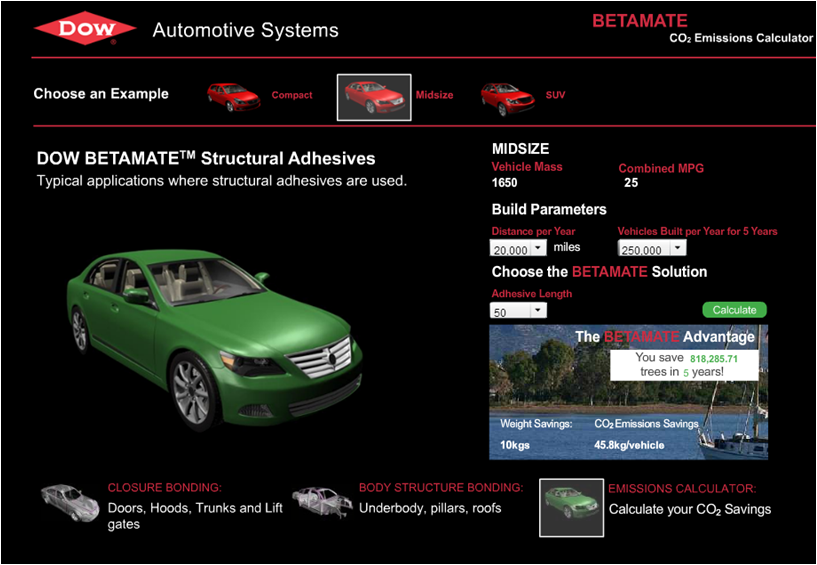Pick the SUV car example icon
Image resolution: width=817 pixels, height=565 pixels.
(508, 96)
